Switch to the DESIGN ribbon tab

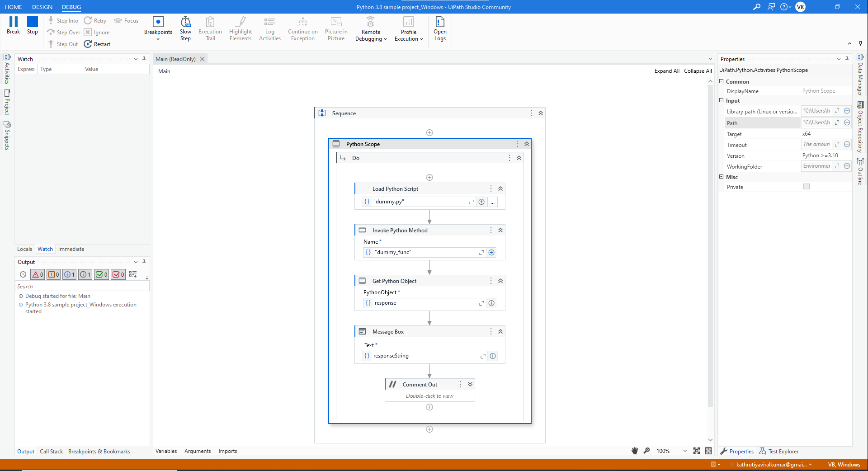click(42, 7)
